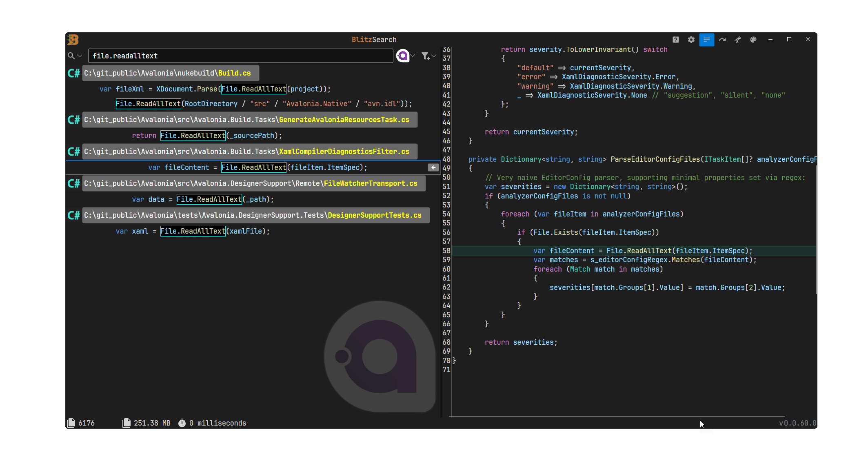Screen dimensions: 868x466
Task: Expand the scope selector dropdown chevron
Action: click(413, 56)
